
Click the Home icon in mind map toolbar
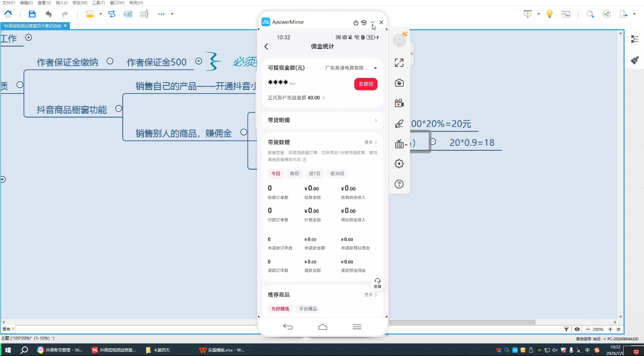pos(8,14)
